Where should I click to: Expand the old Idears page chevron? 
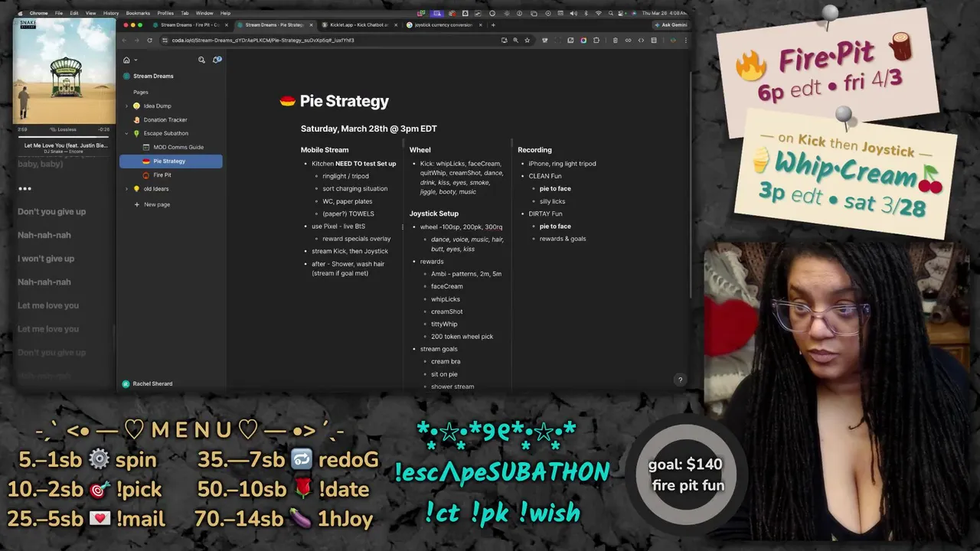pyautogui.click(x=127, y=189)
